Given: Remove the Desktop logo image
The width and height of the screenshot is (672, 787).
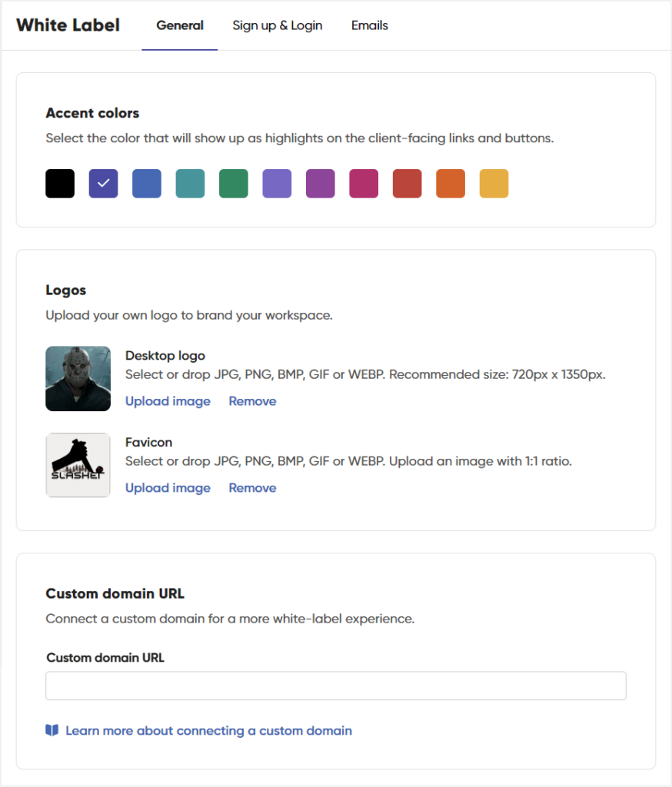Looking at the screenshot, I should (x=252, y=401).
